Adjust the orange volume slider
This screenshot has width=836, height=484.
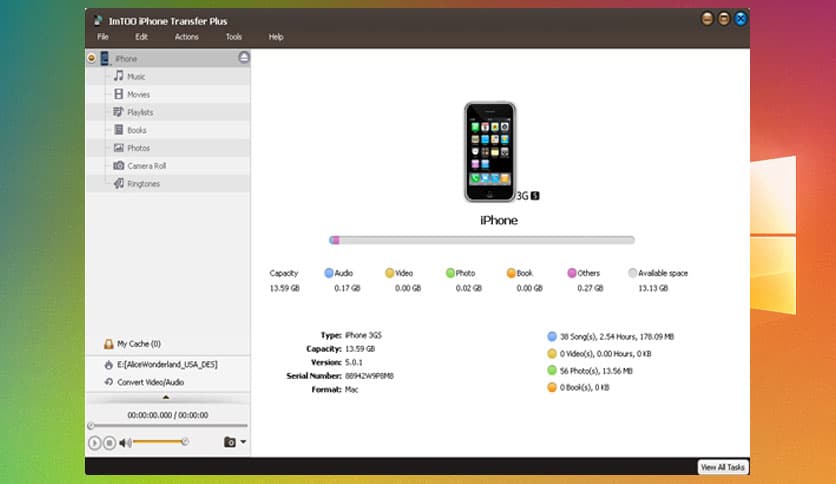(x=160, y=441)
